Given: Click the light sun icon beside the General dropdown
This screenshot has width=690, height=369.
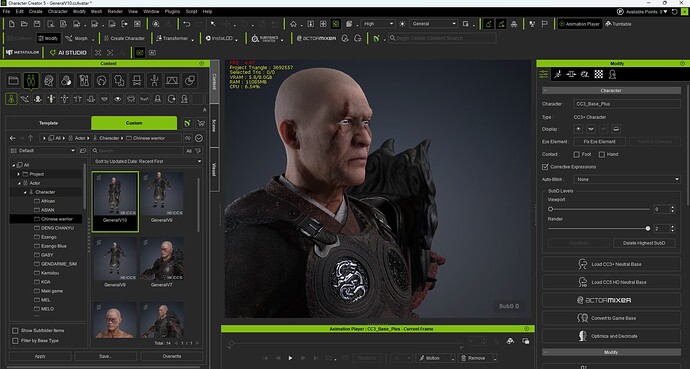Looking at the screenshot, I should pos(402,24).
